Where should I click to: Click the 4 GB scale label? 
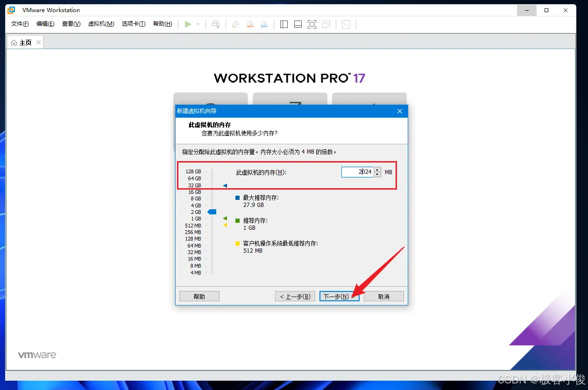[x=196, y=206]
